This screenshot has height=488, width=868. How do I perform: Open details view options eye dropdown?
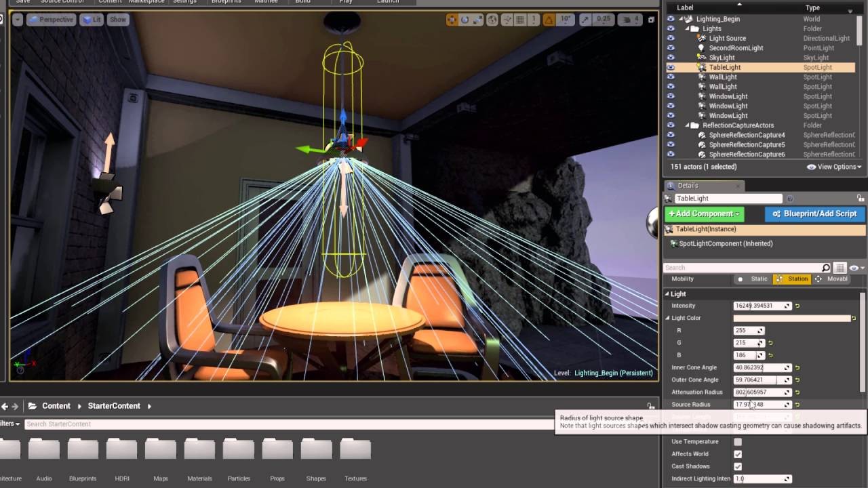[856, 268]
